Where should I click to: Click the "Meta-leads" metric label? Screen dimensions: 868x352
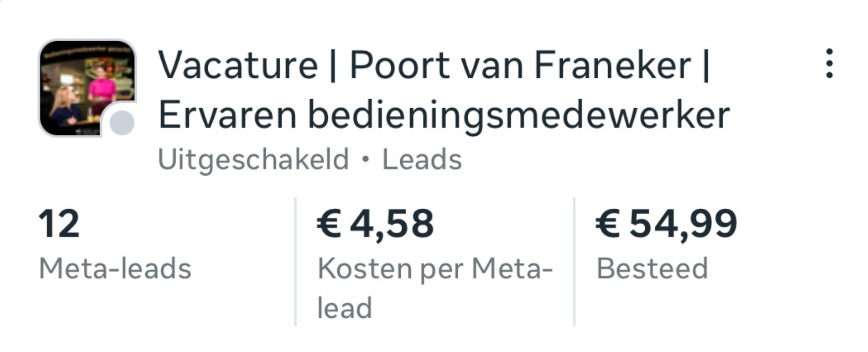tap(115, 269)
